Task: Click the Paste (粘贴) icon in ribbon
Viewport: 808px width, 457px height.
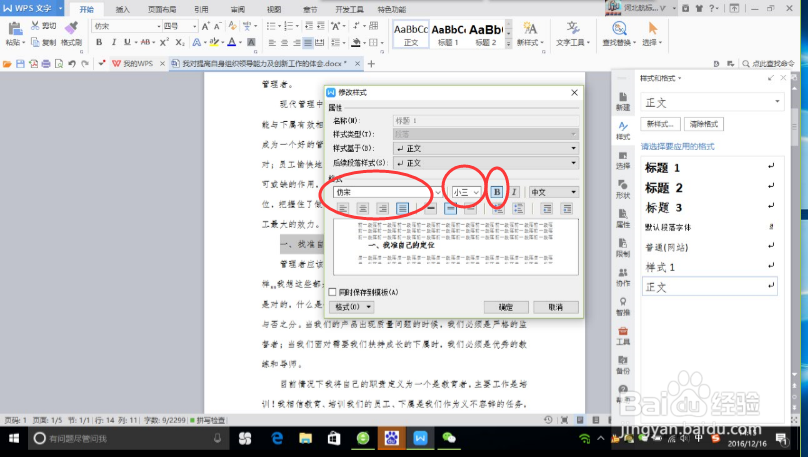Action: click(x=14, y=30)
